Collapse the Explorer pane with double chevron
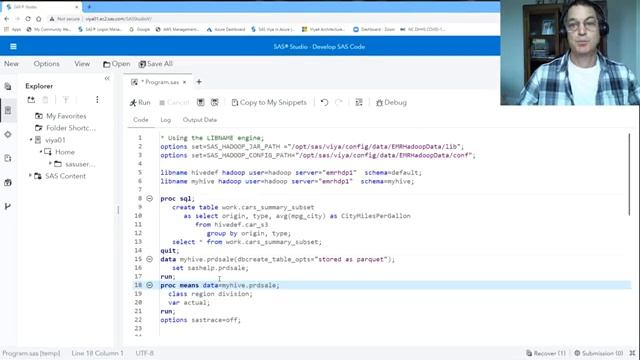Viewport: 640px width, 360px height. coord(107,78)
